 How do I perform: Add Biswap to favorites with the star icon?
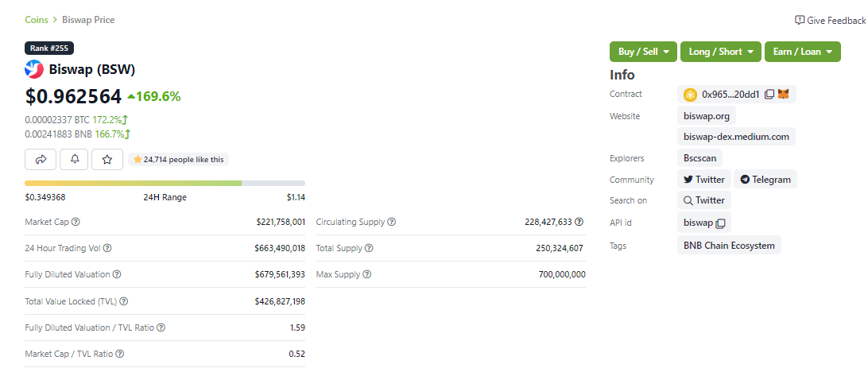107,160
